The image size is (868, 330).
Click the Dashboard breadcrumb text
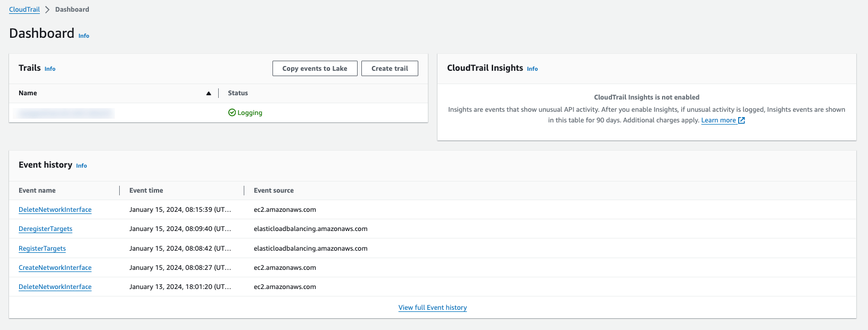[x=72, y=10]
